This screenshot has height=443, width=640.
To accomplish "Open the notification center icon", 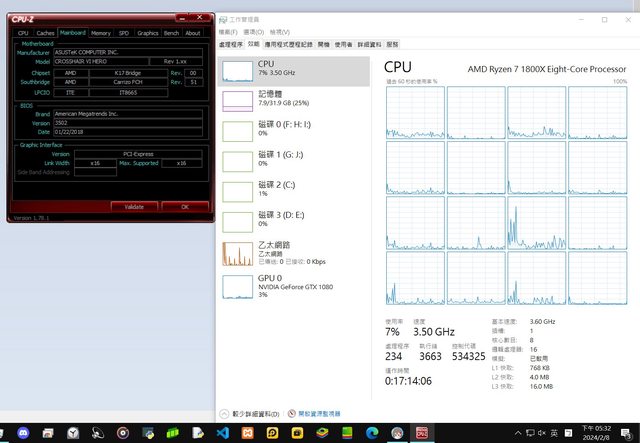I will (x=627, y=433).
